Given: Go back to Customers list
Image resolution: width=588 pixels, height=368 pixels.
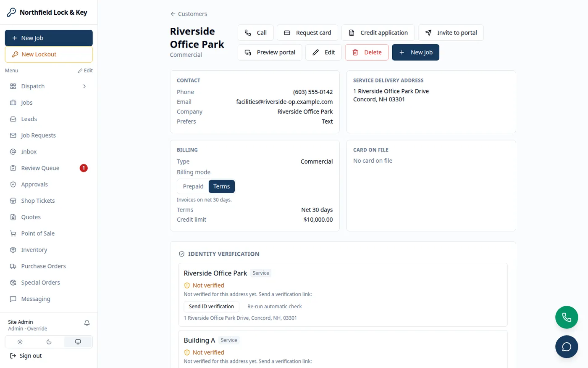Looking at the screenshot, I should coord(189,14).
